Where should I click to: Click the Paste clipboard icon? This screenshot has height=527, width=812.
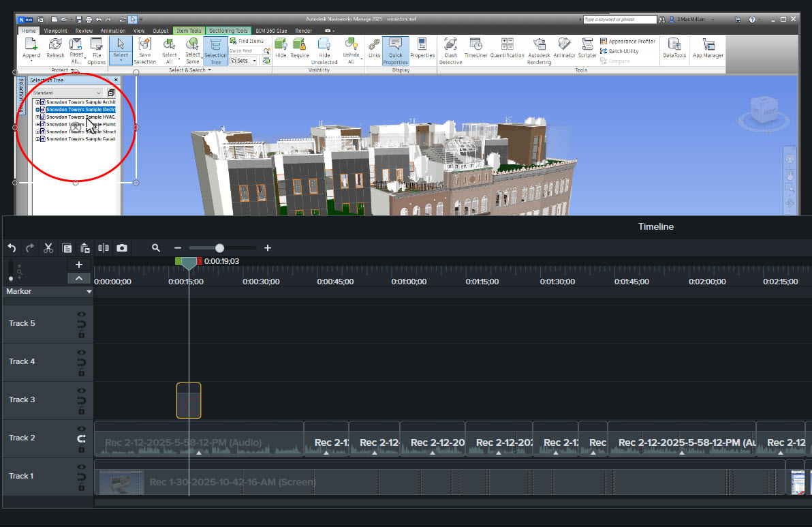(x=85, y=248)
